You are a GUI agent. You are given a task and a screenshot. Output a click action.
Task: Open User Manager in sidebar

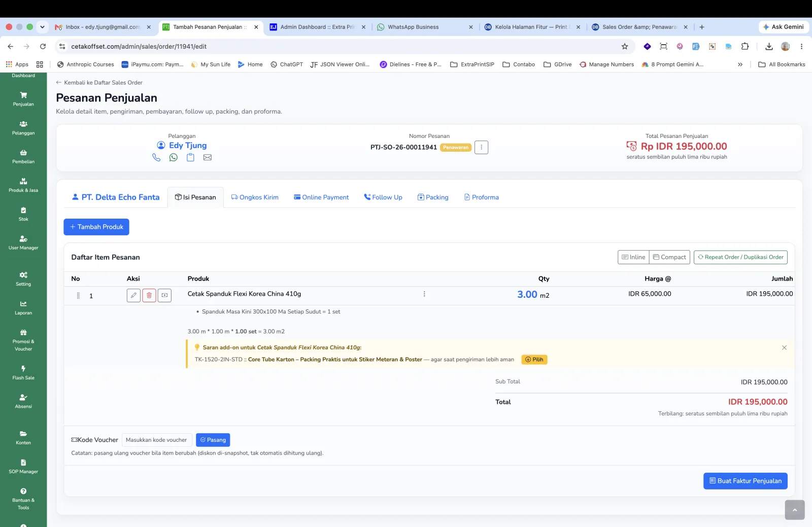point(23,243)
